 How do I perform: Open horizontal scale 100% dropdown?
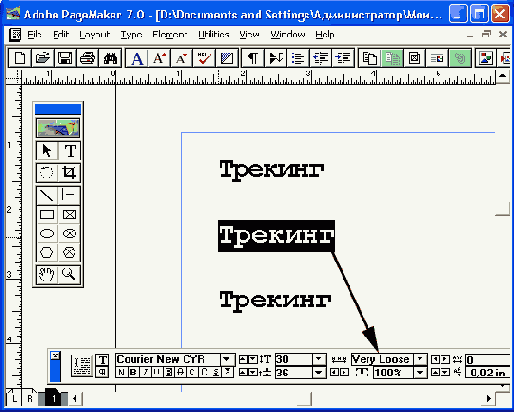click(x=420, y=372)
